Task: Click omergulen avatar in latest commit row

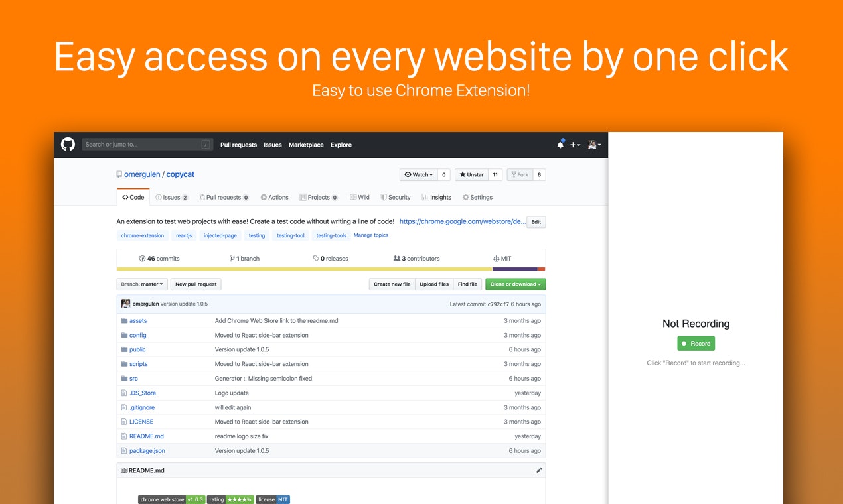Action: coord(125,304)
